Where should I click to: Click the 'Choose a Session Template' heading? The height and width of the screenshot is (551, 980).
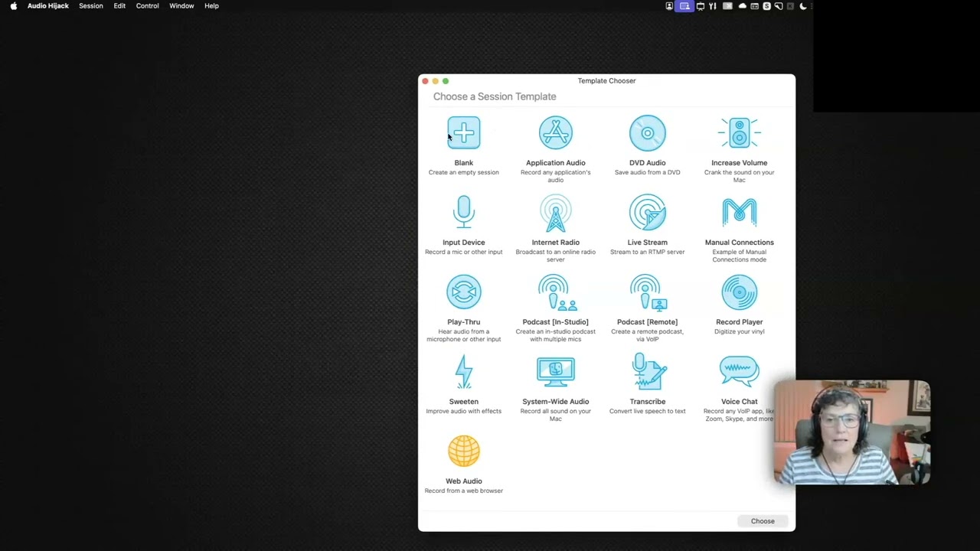click(x=495, y=96)
